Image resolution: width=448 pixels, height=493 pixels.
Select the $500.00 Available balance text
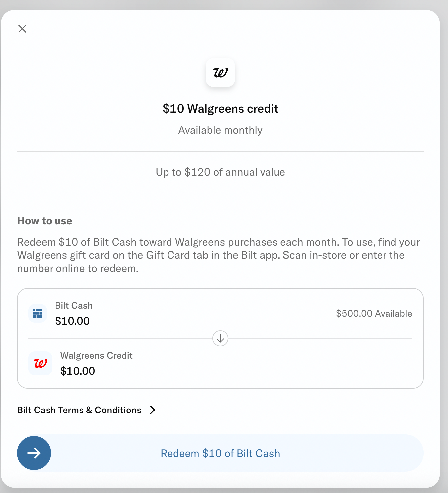(x=374, y=313)
